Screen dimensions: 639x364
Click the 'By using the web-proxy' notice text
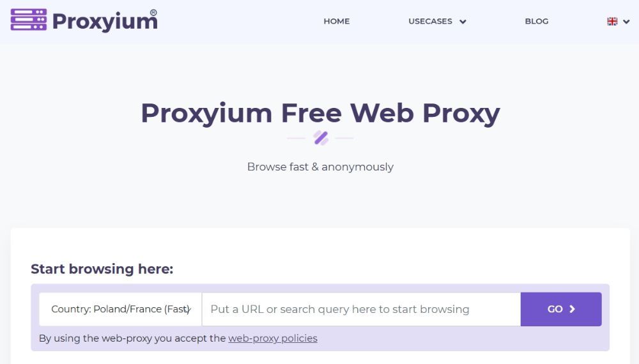coord(132,338)
